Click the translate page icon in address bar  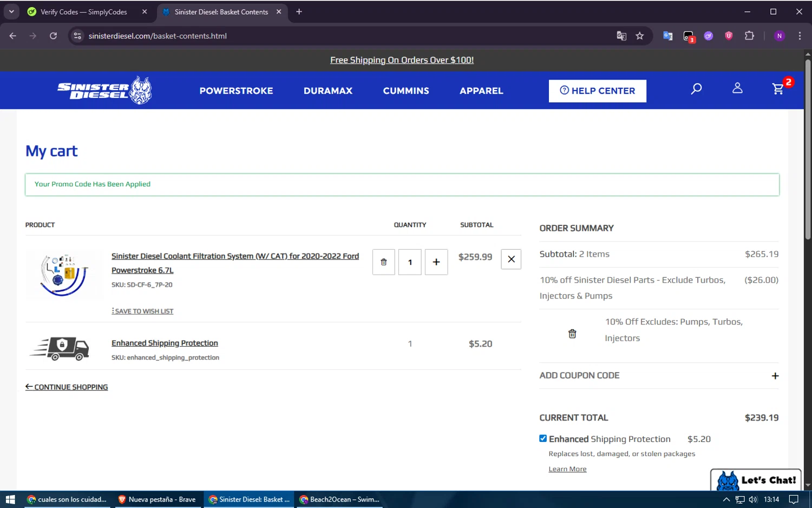pyautogui.click(x=621, y=36)
